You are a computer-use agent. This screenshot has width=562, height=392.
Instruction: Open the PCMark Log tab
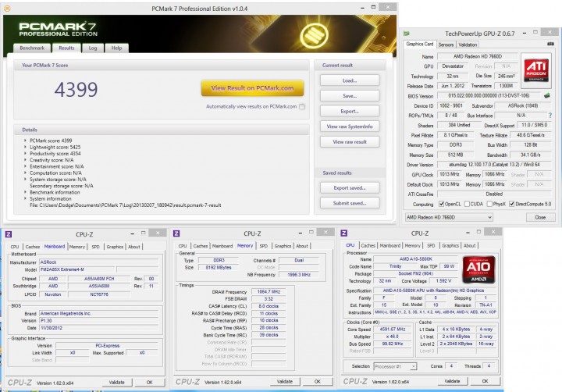93,48
